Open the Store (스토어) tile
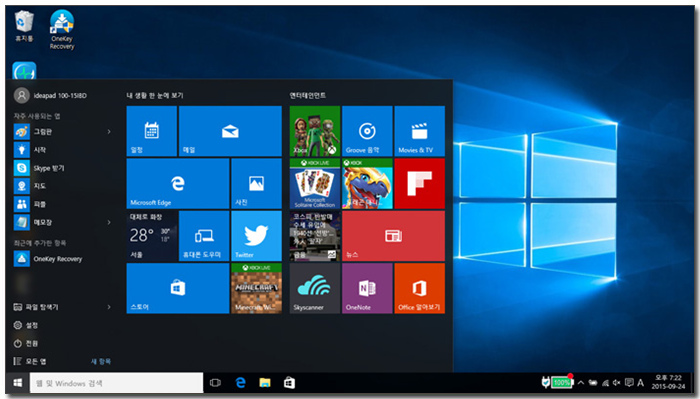 coord(178,288)
